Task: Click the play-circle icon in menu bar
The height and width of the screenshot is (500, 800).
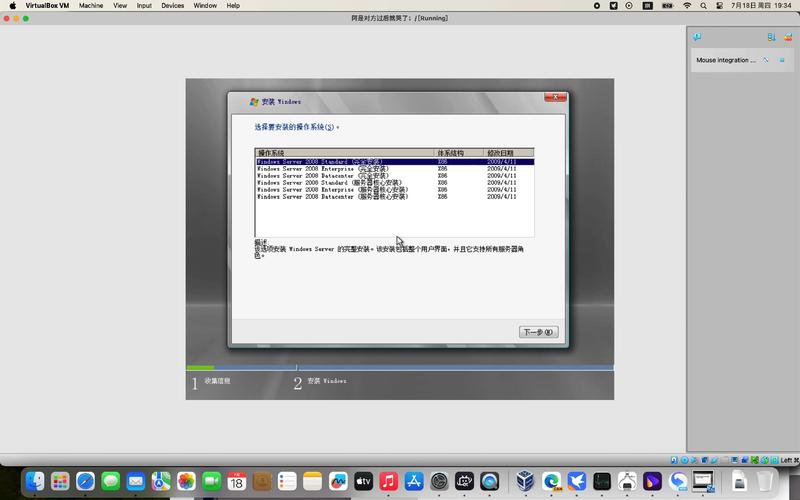Action: click(x=629, y=6)
